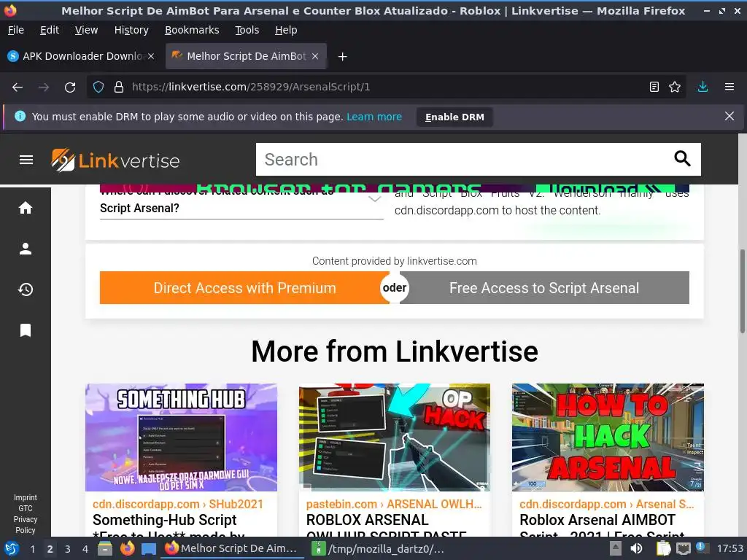Open the sidebar history icon

click(26, 289)
